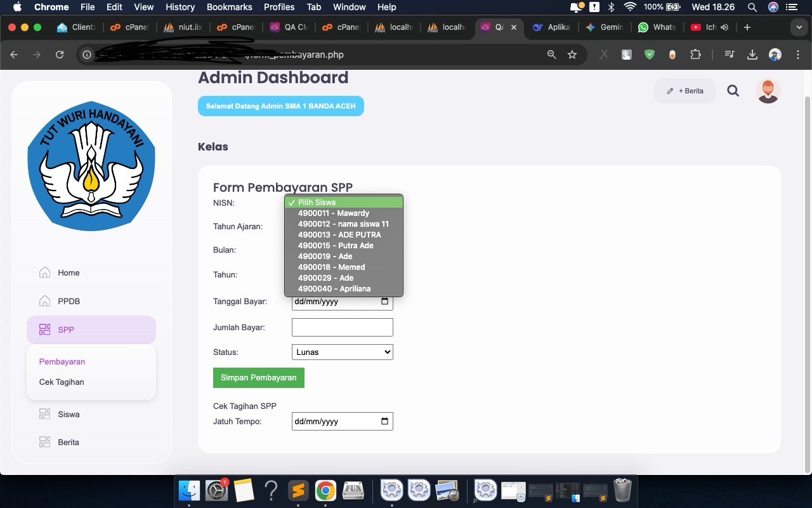Screen dimensions: 812x508
Task: Click the Jumlah Bayar input field
Action: click(x=342, y=327)
